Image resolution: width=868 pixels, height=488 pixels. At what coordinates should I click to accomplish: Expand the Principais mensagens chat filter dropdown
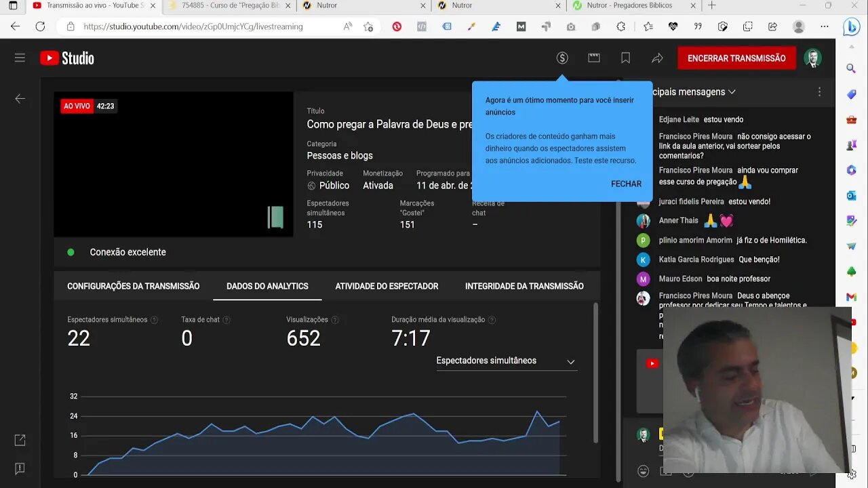point(694,91)
